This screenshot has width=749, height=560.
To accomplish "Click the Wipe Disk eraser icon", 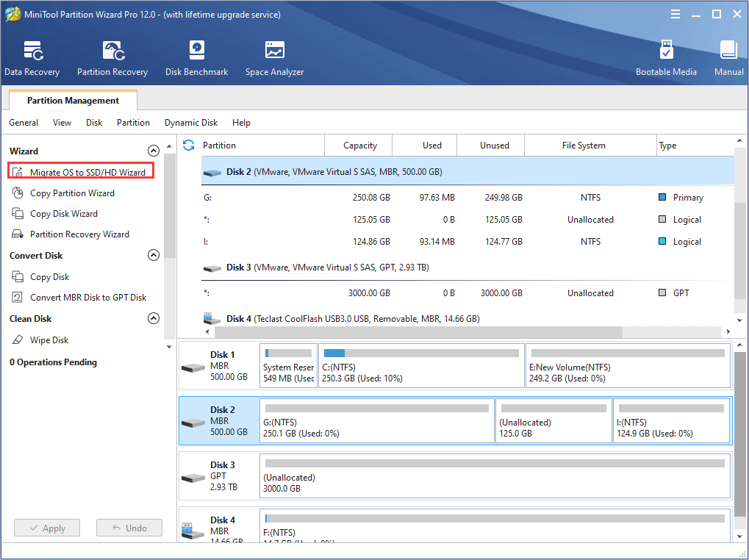I will [18, 340].
